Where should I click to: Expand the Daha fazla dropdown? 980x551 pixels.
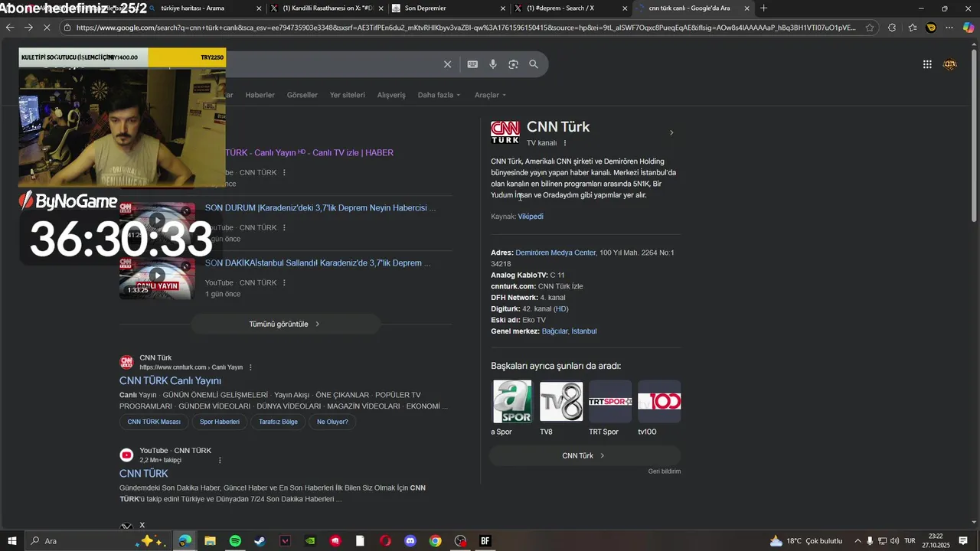[439, 95]
